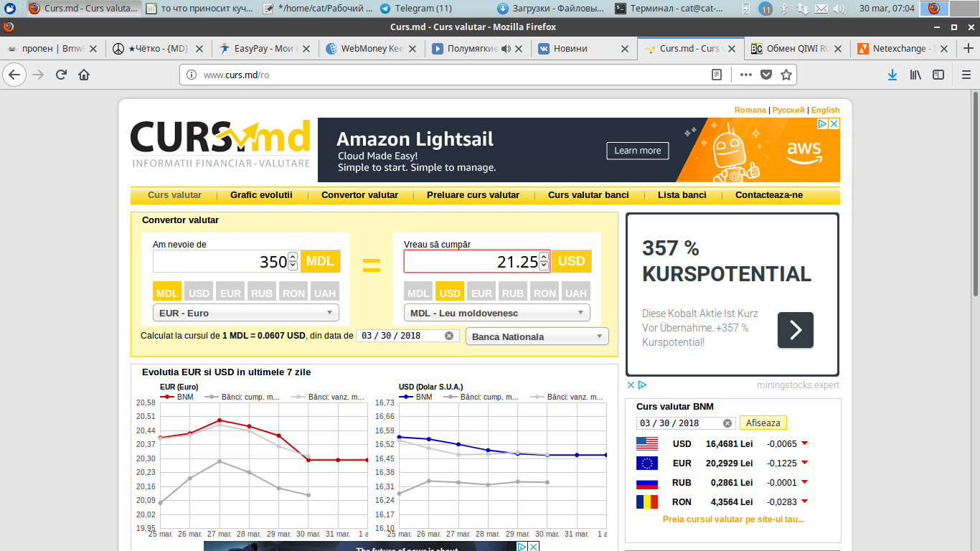Open Preia cursul valutar pe site-ul tau link
This screenshot has width=980, height=551.
[733, 519]
